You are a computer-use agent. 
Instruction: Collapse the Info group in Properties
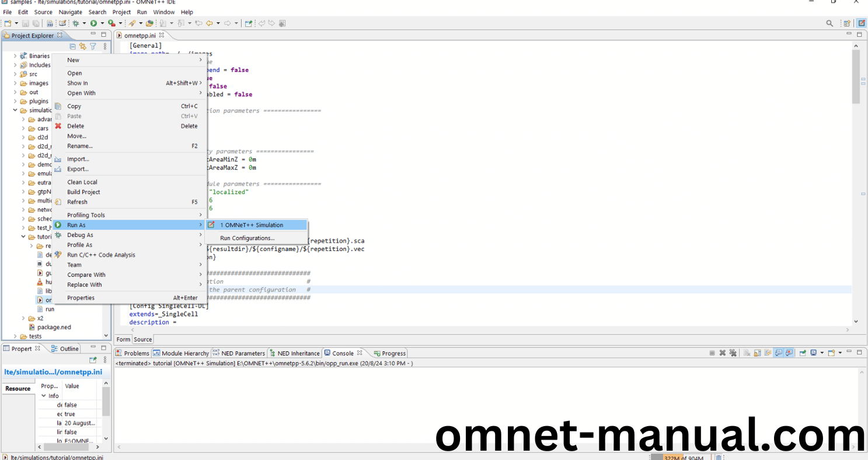44,396
